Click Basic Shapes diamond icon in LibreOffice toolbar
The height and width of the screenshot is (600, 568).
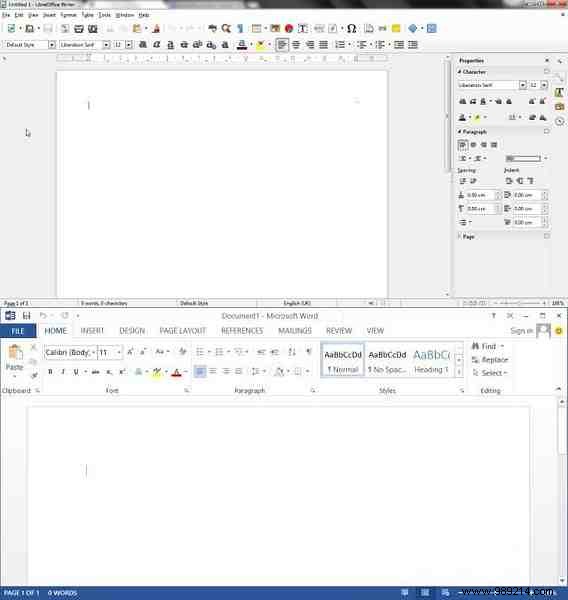coord(413,29)
